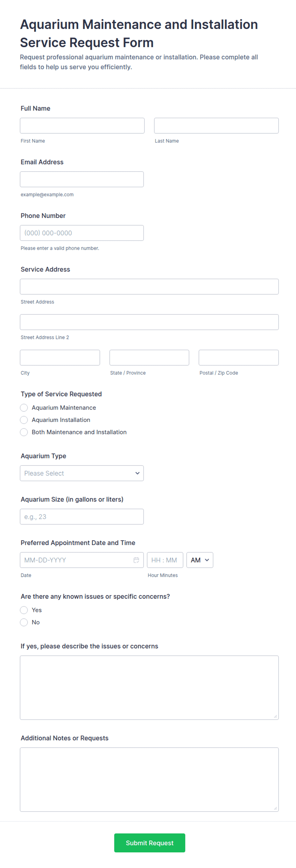Click the State / Province field
Viewport: 296px width, 868px height.
pos(149,357)
